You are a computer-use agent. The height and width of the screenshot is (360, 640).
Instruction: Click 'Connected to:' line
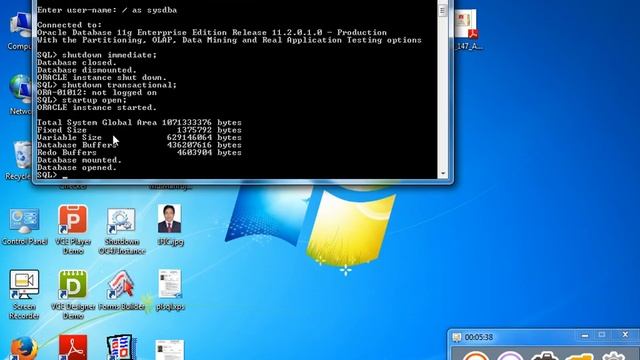(69, 25)
